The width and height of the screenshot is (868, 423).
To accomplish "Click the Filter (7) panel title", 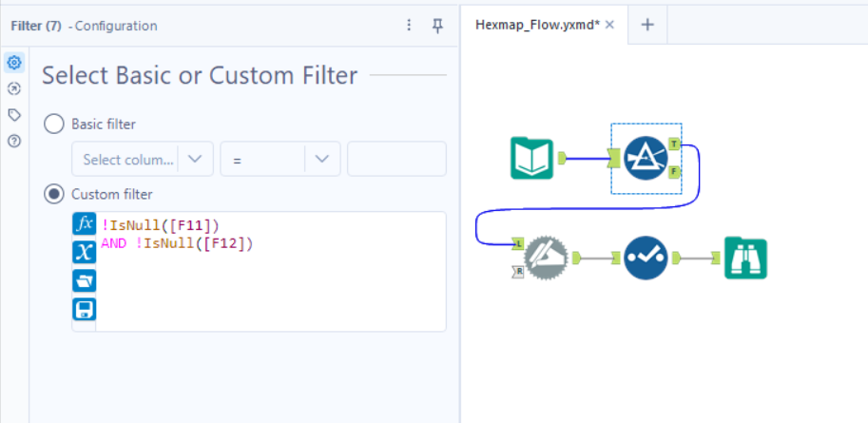I will pyautogui.click(x=36, y=26).
